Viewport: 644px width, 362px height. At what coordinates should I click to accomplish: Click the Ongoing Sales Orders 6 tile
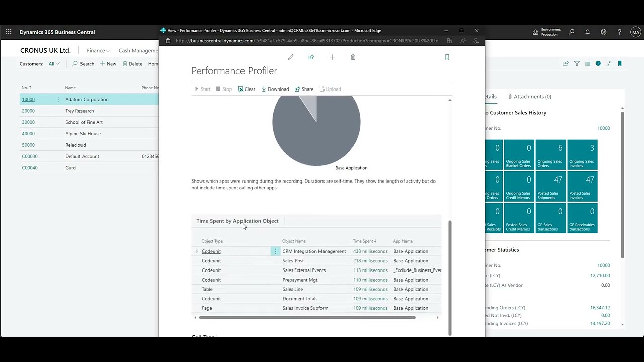(550, 154)
